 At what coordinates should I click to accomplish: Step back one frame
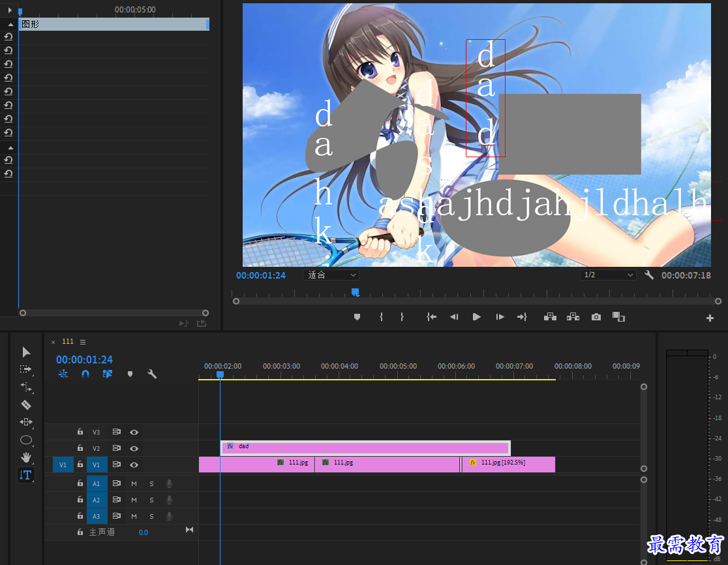[454, 317]
